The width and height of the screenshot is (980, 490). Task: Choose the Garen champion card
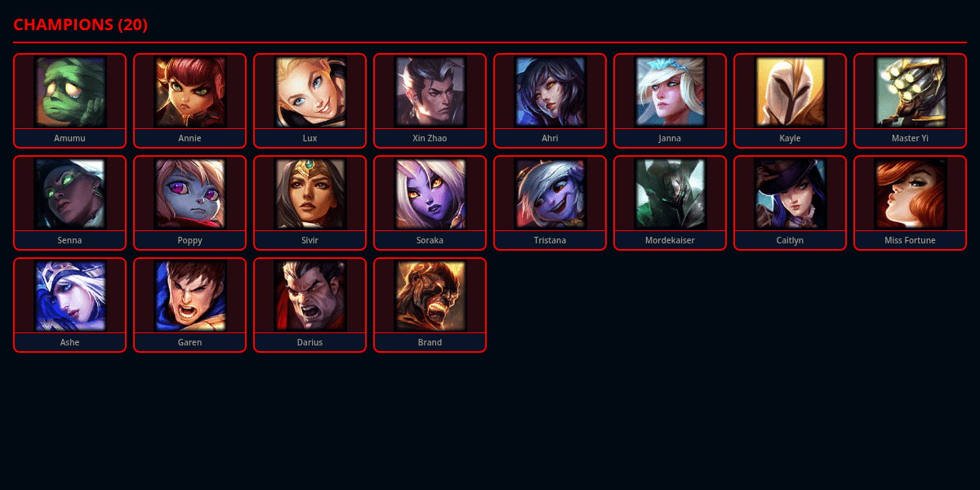pos(189,305)
